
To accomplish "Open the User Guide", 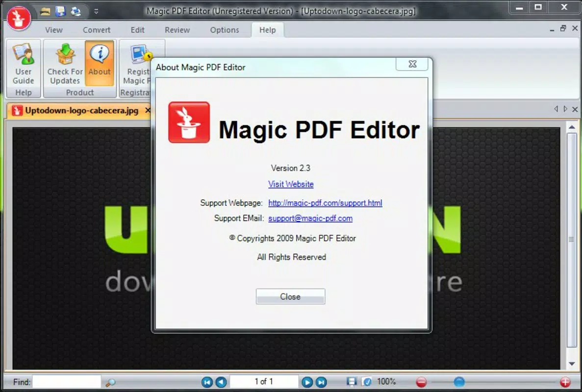I will pos(24,64).
